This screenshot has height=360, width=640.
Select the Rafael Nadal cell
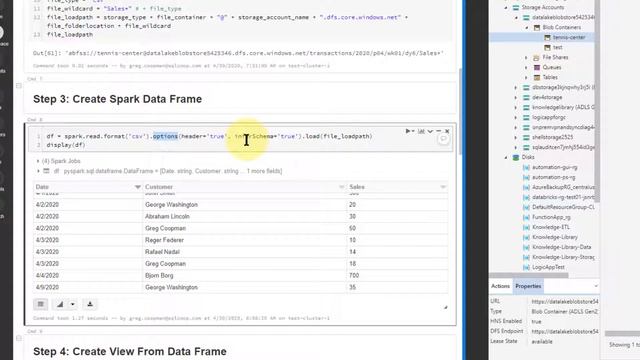162,252
